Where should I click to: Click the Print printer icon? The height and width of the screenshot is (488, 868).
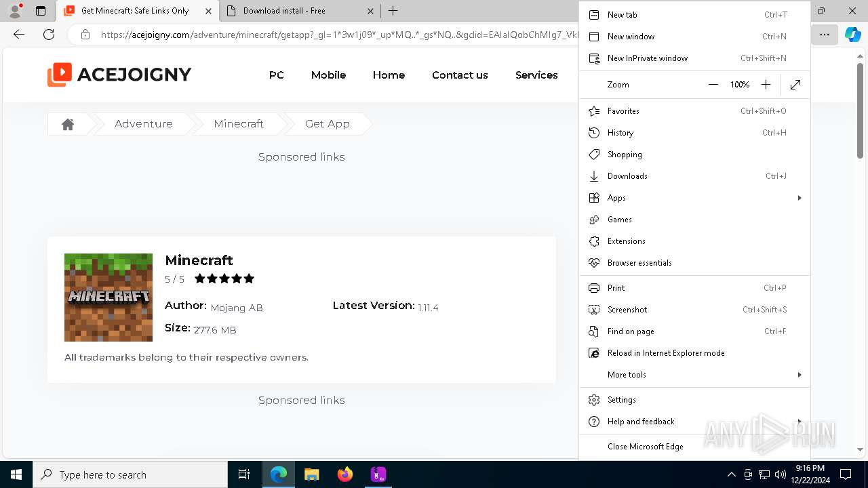[594, 288]
